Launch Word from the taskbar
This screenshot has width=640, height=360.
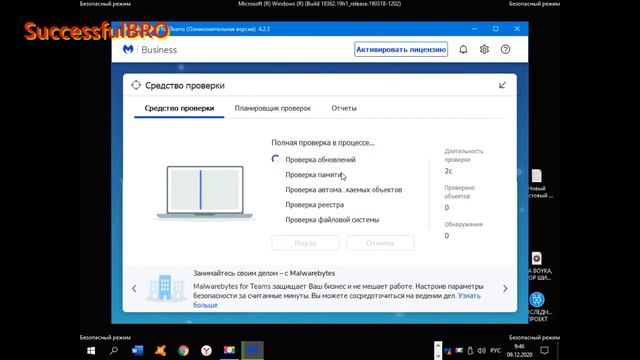click(137, 351)
